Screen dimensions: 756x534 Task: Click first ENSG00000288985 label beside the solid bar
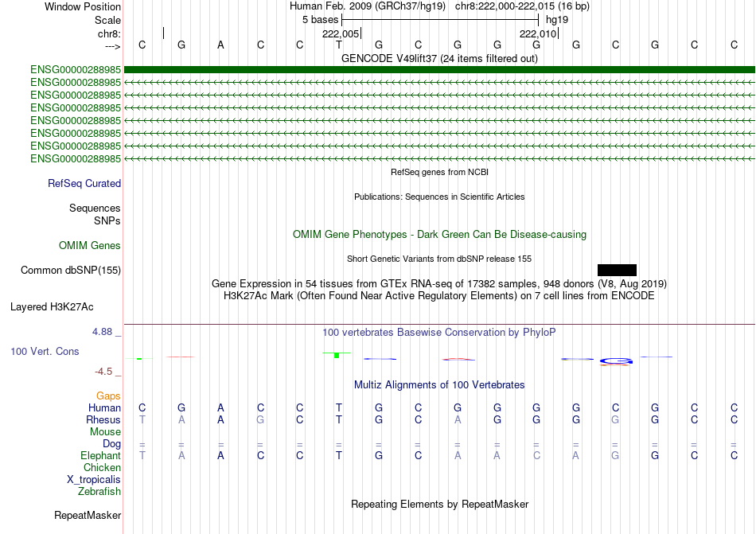pyautogui.click(x=76, y=70)
